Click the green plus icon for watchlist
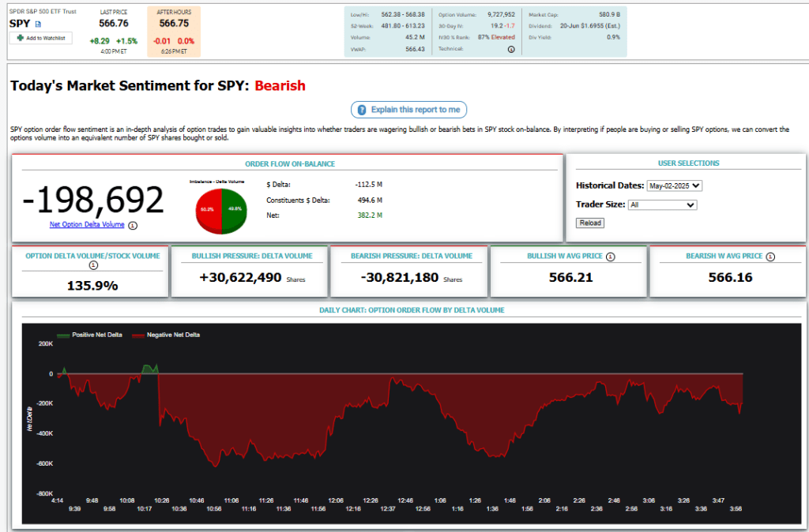The image size is (809, 532). click(20, 38)
